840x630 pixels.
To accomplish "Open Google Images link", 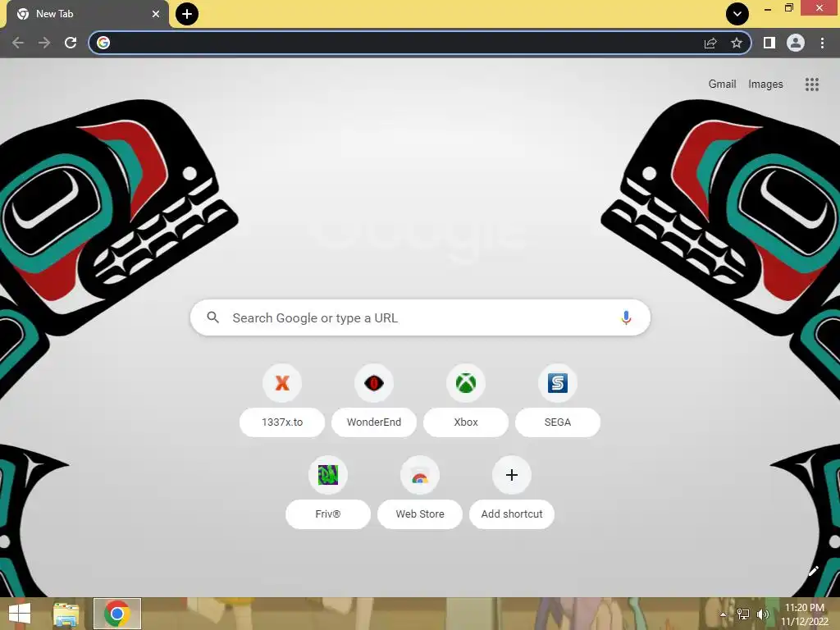I will [x=765, y=84].
